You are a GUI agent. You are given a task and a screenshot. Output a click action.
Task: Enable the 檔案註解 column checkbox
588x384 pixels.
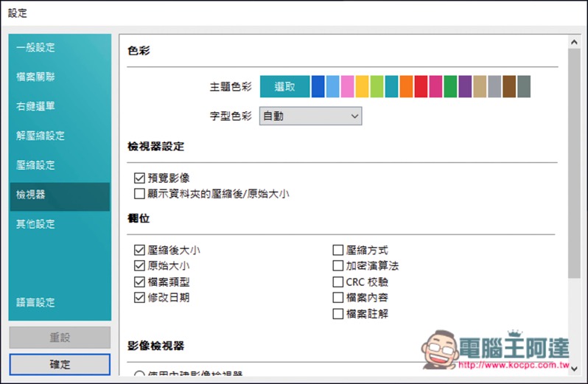pos(338,313)
